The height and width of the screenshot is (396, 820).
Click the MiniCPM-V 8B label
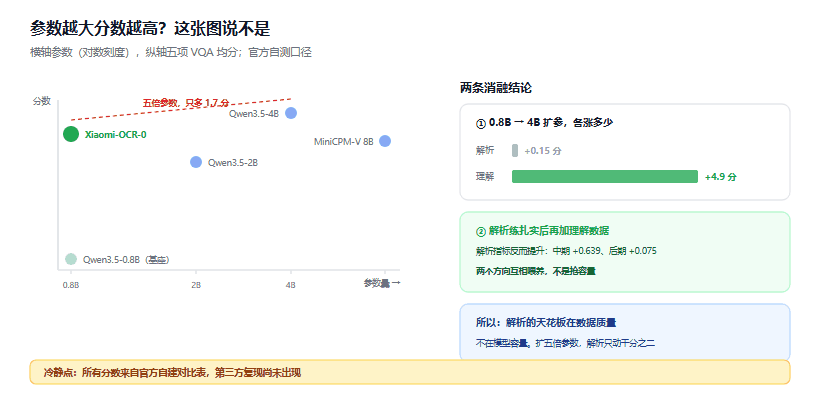click(344, 141)
